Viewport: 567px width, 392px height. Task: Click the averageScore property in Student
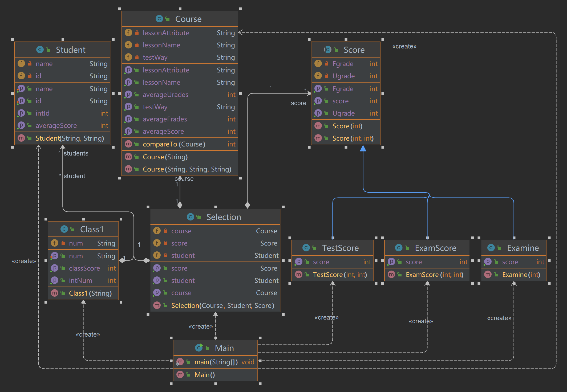[x=56, y=125]
